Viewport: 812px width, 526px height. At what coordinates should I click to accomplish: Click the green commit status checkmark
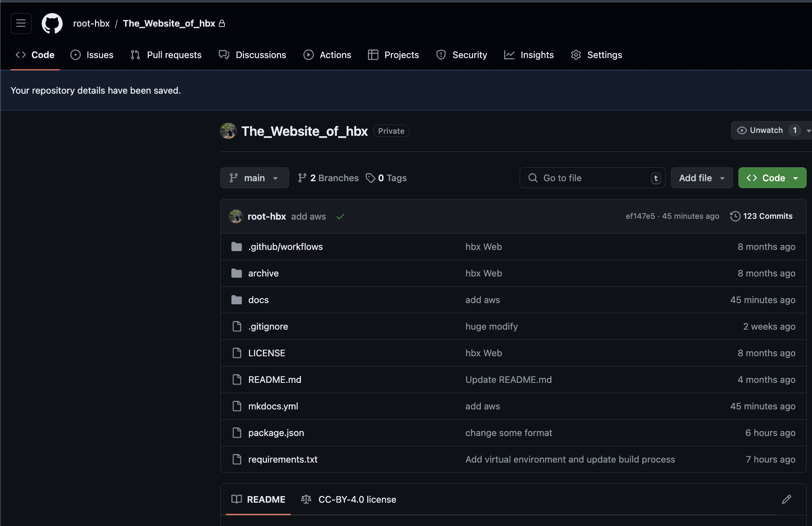340,216
